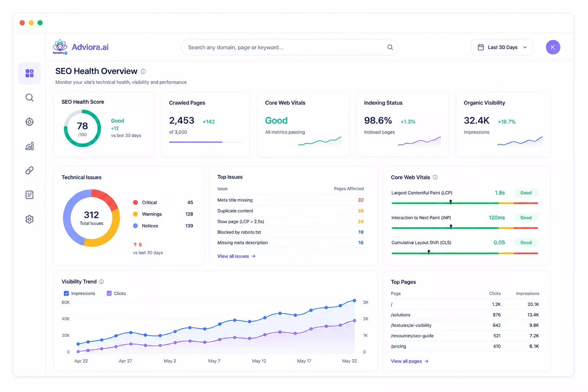
Task: Click the search domain, page or keyword field
Action: coord(289,47)
